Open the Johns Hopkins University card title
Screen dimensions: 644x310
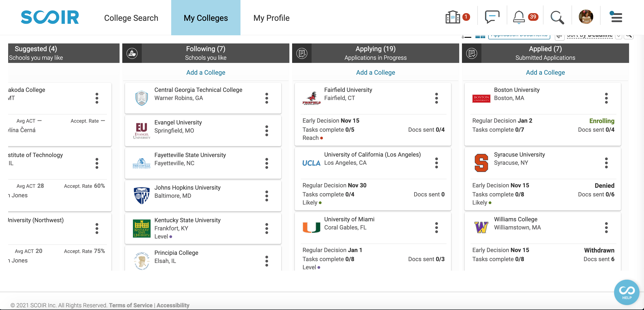click(x=187, y=188)
